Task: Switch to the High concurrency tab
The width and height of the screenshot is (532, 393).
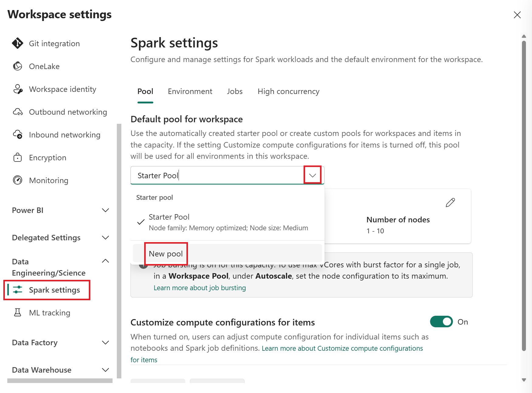Action: 288,91
